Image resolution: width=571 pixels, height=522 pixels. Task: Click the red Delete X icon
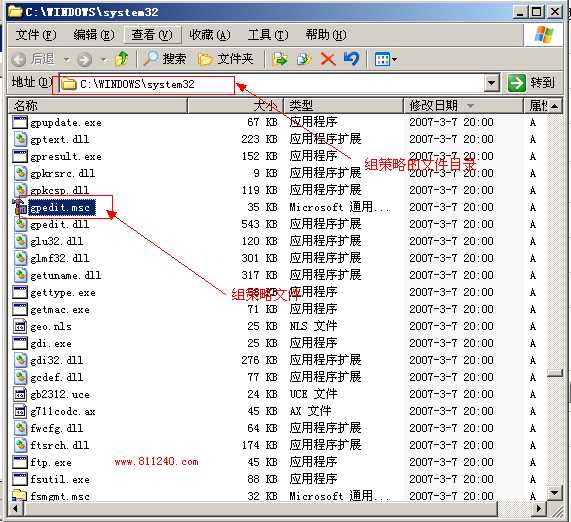[x=328, y=59]
